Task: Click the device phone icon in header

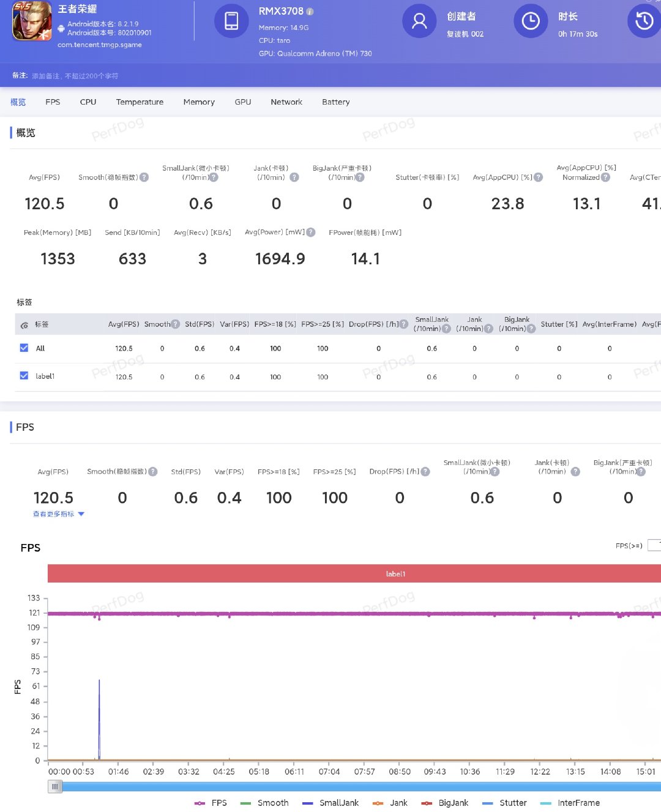Action: click(231, 21)
